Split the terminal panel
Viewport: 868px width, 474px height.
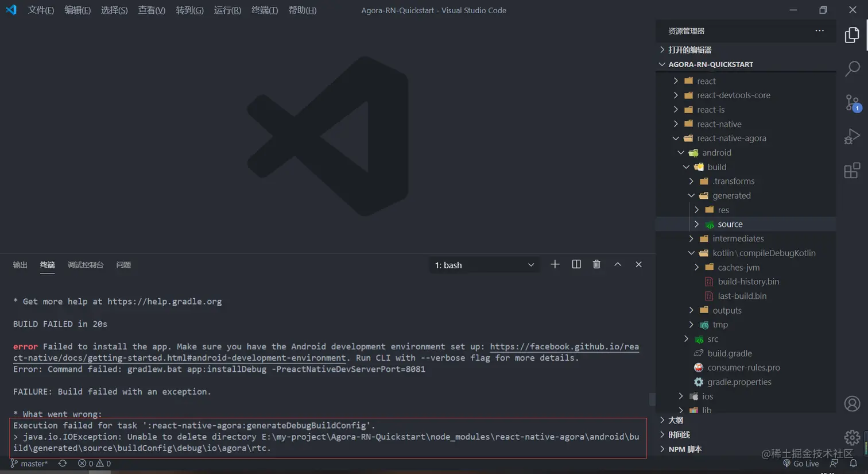[576, 264]
